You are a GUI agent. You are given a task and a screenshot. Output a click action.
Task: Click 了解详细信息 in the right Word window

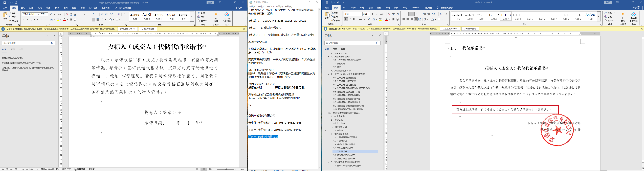click(470, 29)
